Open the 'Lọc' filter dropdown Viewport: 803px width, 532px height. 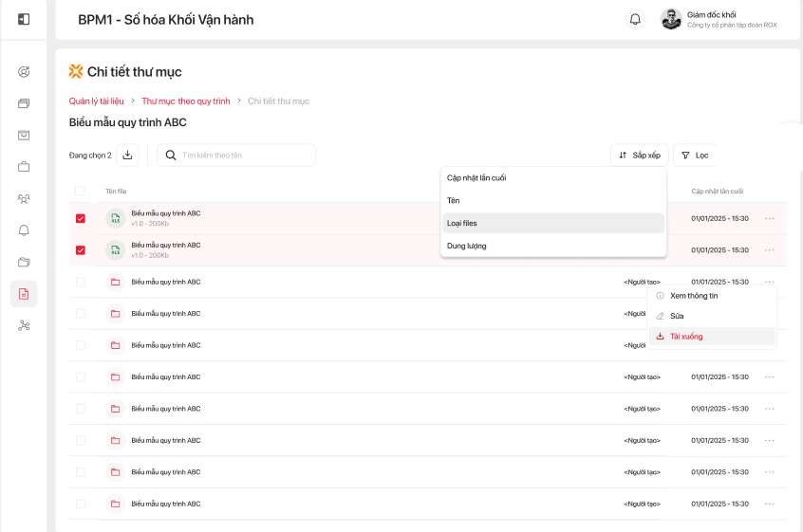click(695, 156)
